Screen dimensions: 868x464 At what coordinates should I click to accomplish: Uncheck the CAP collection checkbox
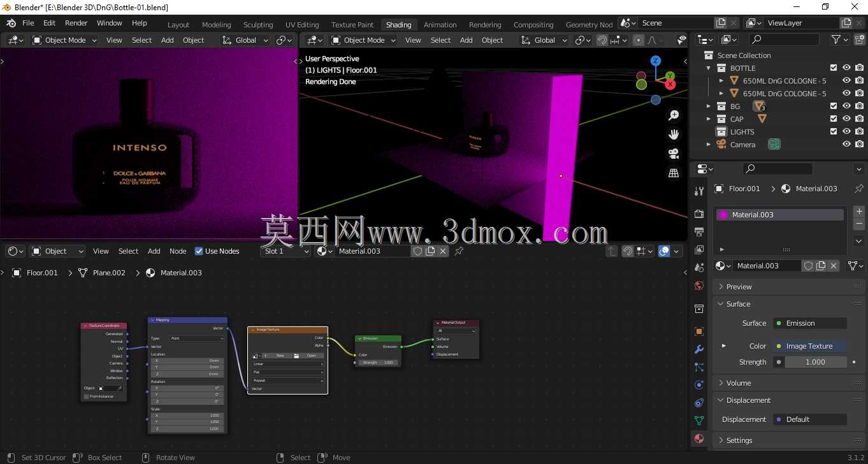[834, 119]
